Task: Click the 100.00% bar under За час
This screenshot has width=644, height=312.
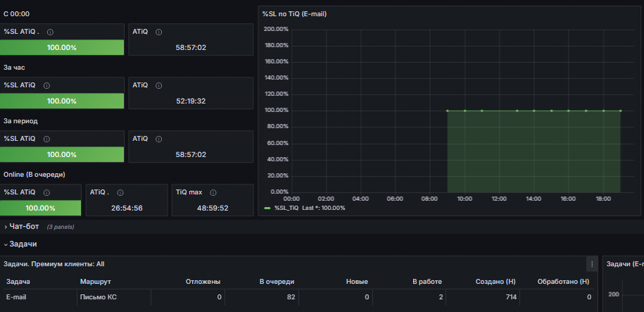Action: coord(62,101)
